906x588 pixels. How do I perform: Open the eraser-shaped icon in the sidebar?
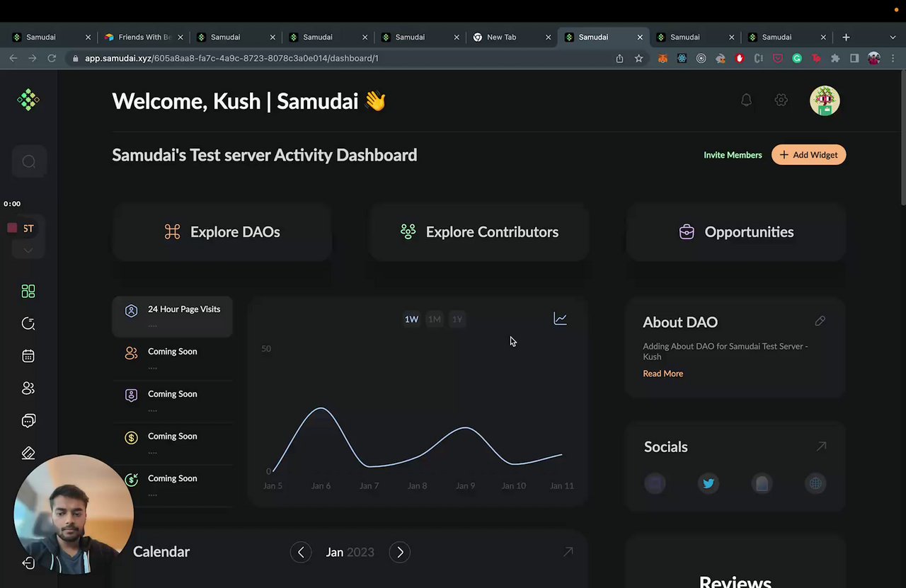tap(28, 453)
